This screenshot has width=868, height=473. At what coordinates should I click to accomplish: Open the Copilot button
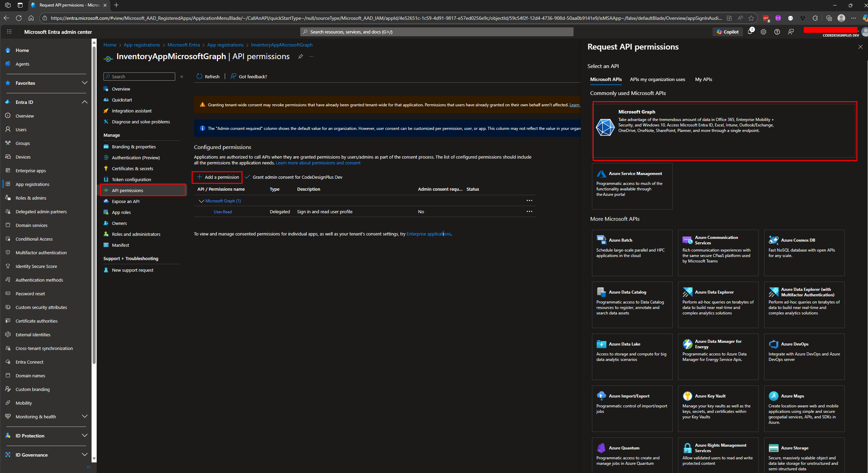[x=728, y=32]
